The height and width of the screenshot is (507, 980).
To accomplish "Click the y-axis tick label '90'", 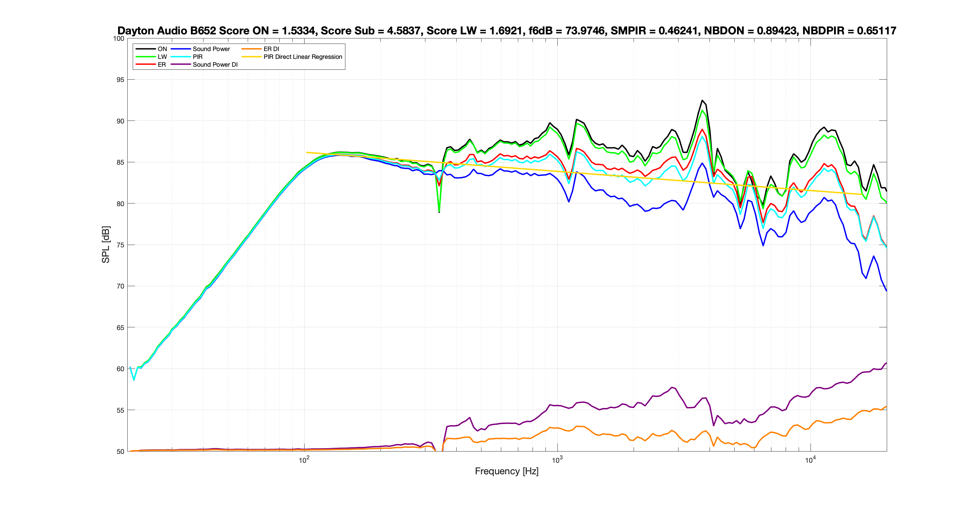I will pyautogui.click(x=120, y=121).
